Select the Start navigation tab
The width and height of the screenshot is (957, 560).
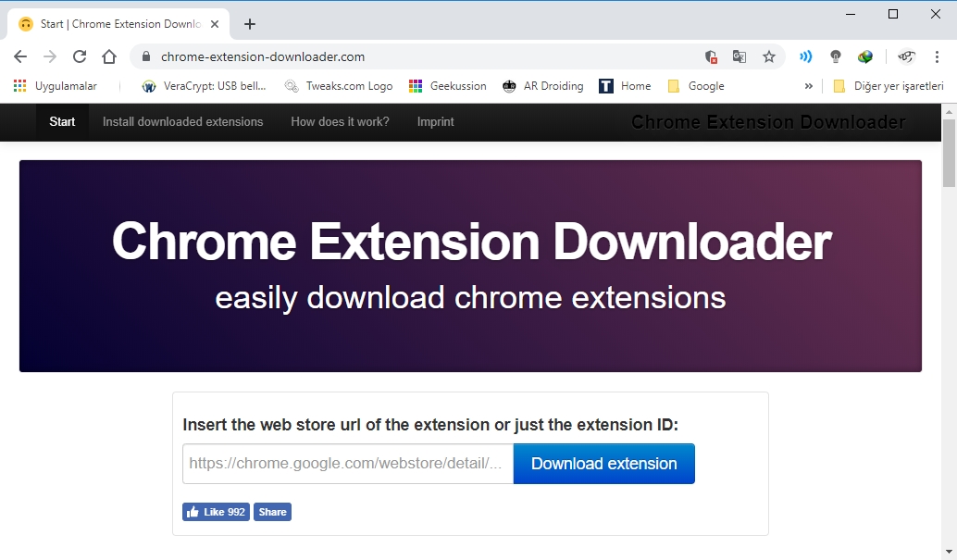[62, 122]
